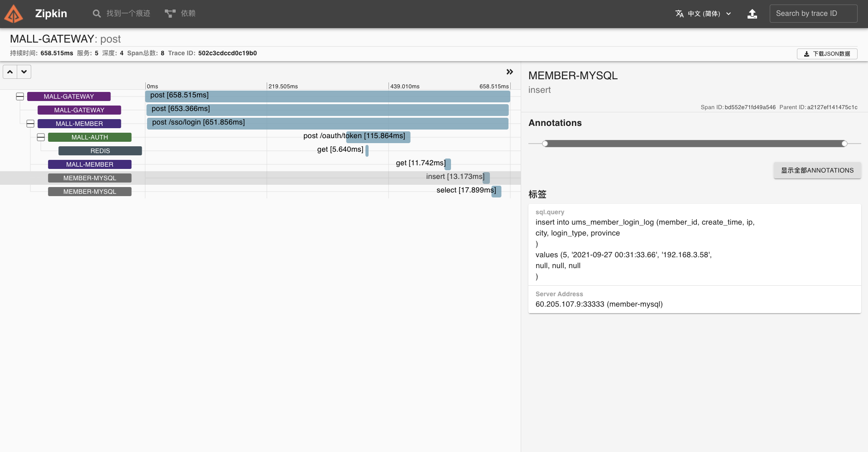Collapse the MALL-MEMBER sso/login tree node

coord(30,124)
